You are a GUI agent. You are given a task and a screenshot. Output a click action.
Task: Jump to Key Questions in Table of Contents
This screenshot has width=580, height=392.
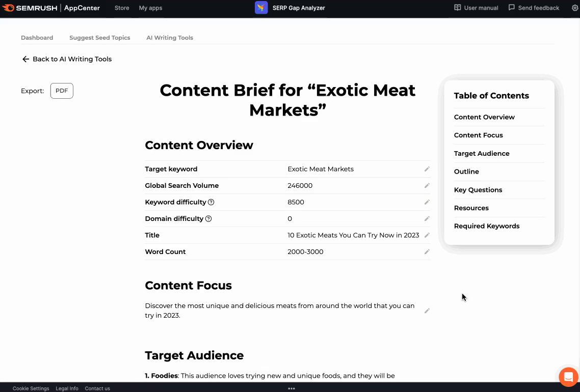[478, 190]
